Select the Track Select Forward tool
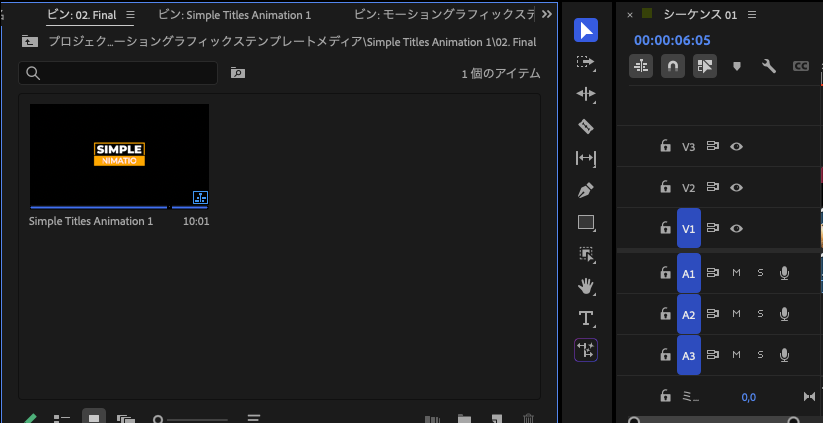This screenshot has width=823, height=423. [x=586, y=62]
